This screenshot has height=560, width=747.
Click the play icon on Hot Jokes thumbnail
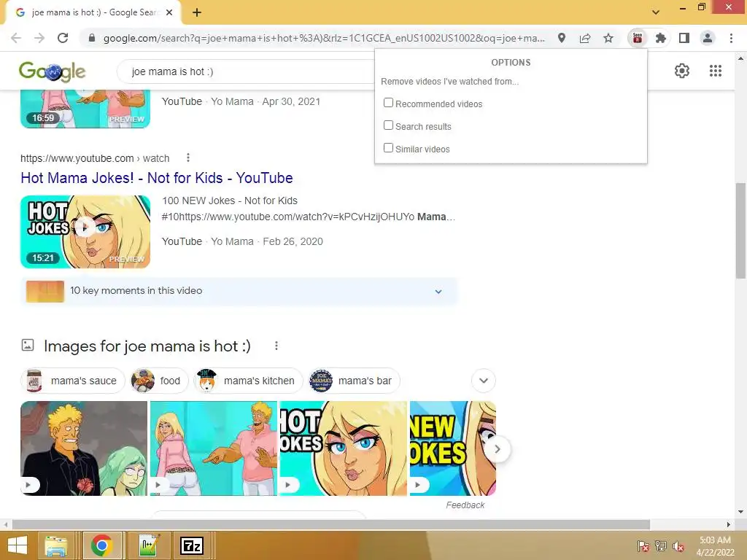(85, 227)
